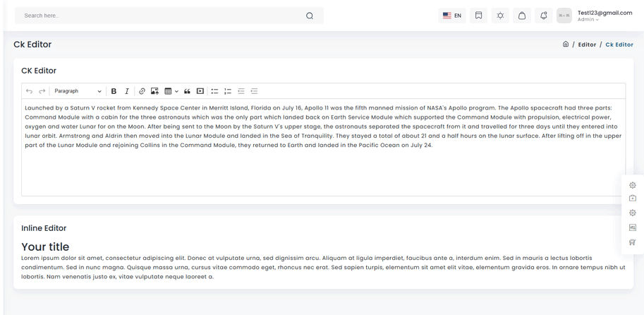644x315 pixels.
Task: Click the insert media icon
Action: pos(200,91)
